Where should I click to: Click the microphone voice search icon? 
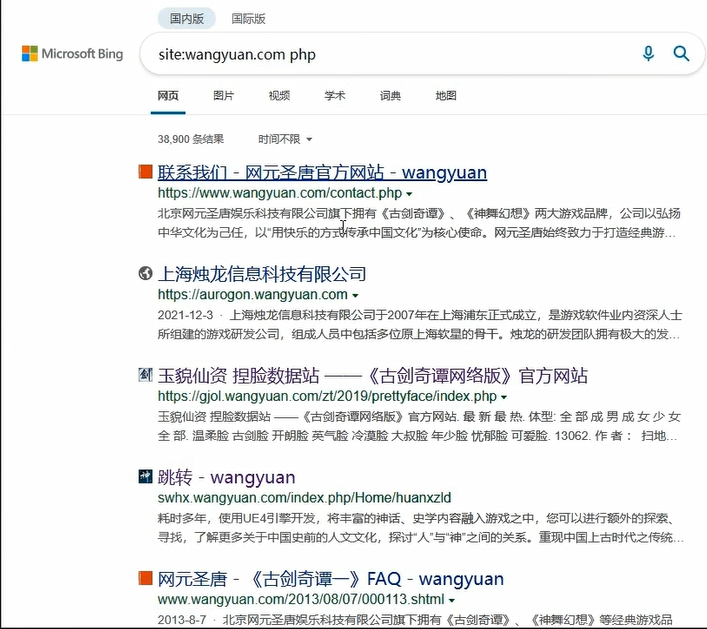(x=648, y=54)
